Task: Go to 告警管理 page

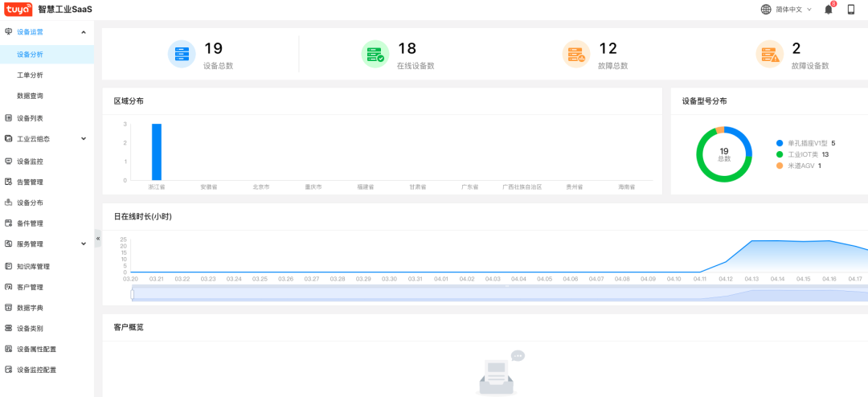Action: click(x=30, y=182)
